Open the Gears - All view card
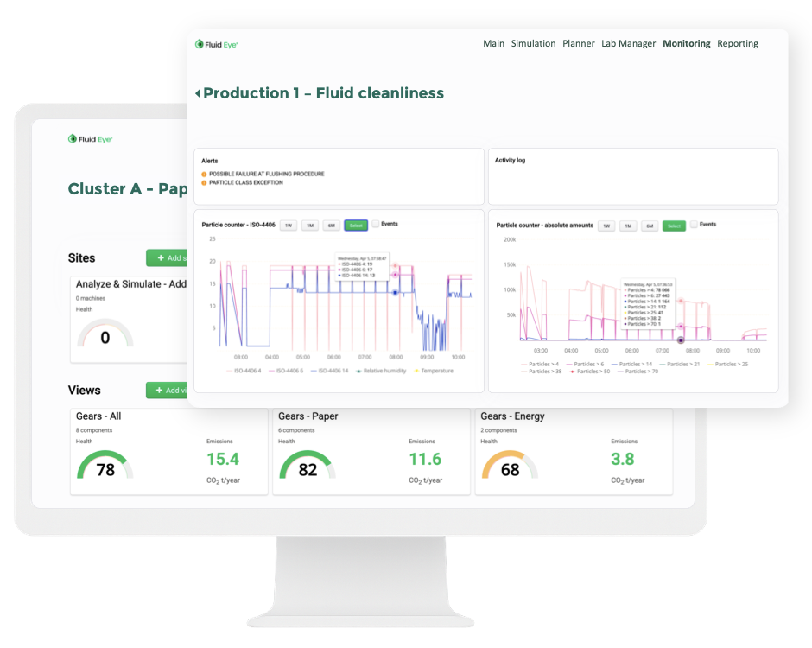812x648 pixels. click(x=168, y=452)
